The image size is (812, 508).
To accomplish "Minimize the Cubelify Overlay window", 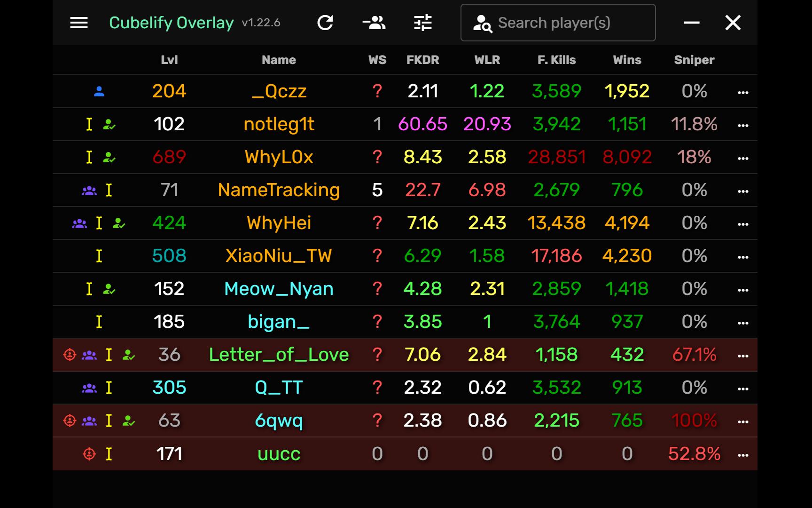I will tap(691, 23).
